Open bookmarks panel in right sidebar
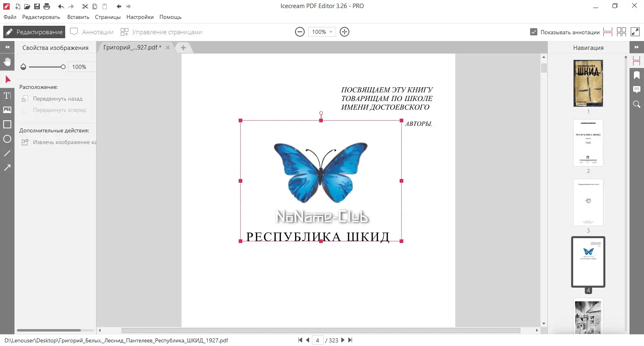The image size is (644, 346). pos(637,75)
